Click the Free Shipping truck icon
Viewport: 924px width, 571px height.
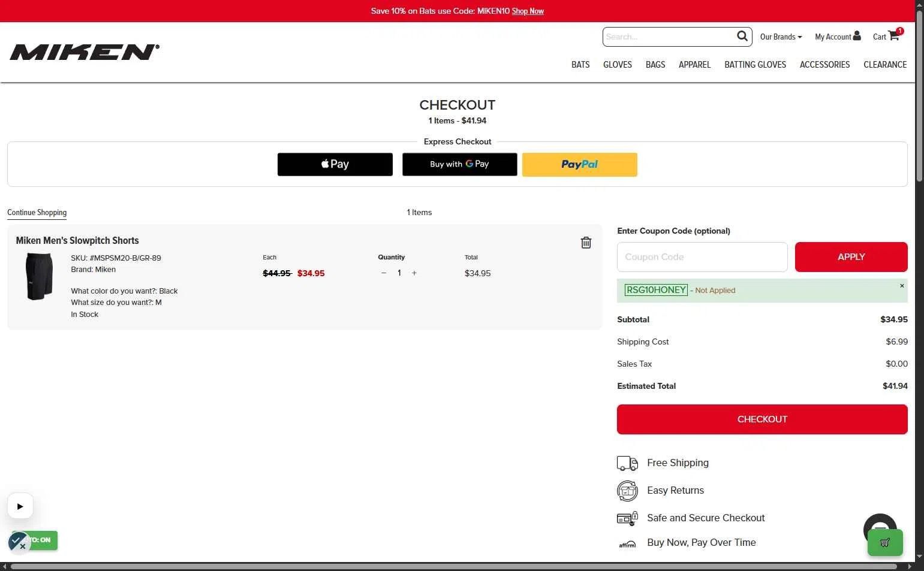point(627,463)
